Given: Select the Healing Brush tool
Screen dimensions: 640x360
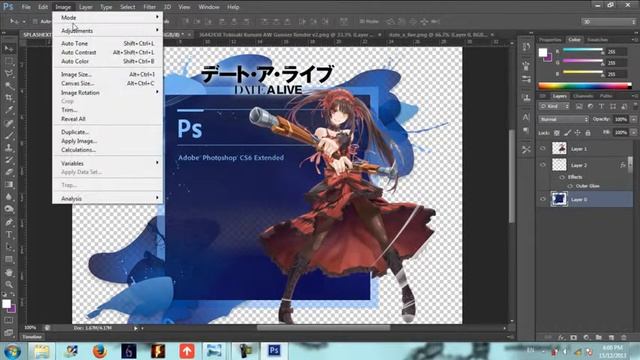Looking at the screenshot, I should [9, 123].
